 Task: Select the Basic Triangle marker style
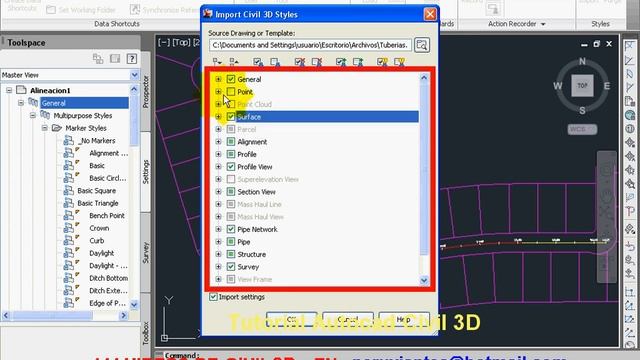[98, 203]
